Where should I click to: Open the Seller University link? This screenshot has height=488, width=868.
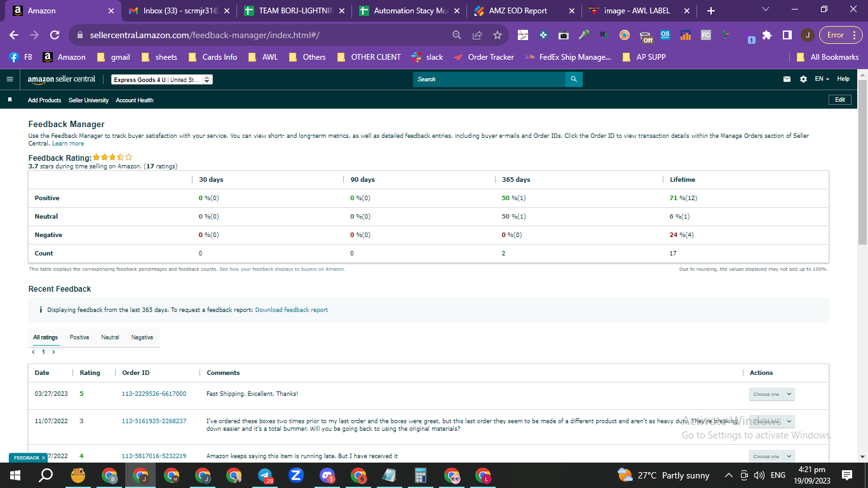88,100
